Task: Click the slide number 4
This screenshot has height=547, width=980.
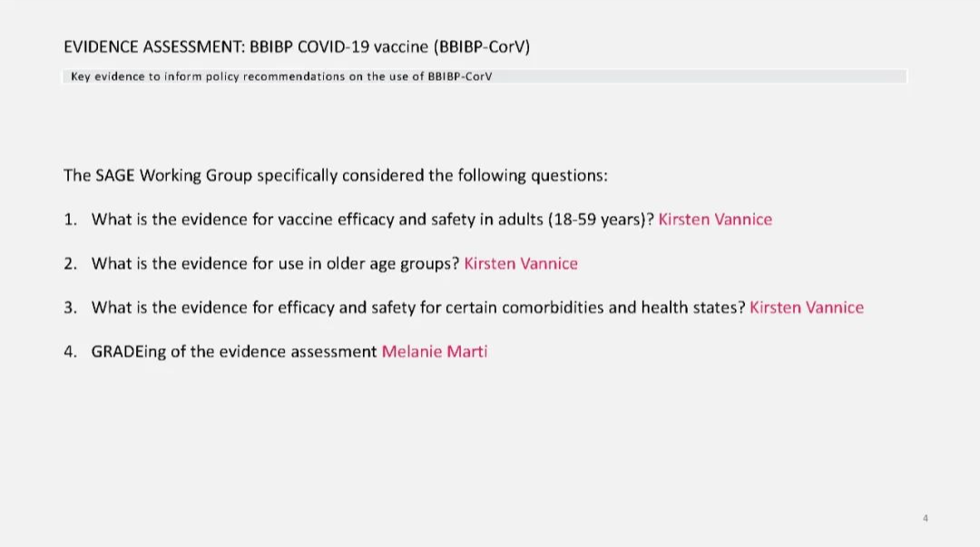Action: (x=926, y=518)
